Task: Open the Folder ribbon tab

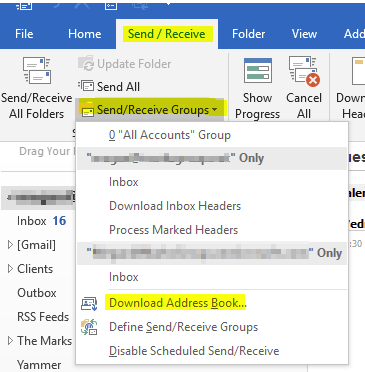Action: 248,34
